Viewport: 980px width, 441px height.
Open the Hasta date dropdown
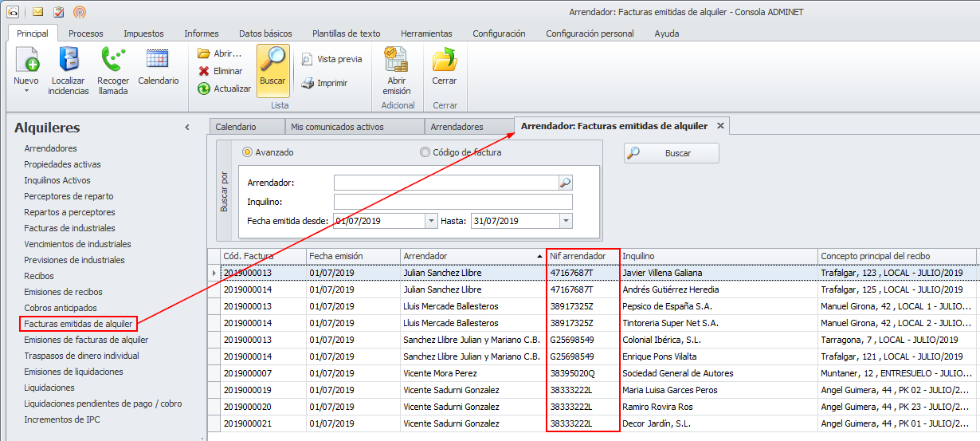click(x=566, y=221)
